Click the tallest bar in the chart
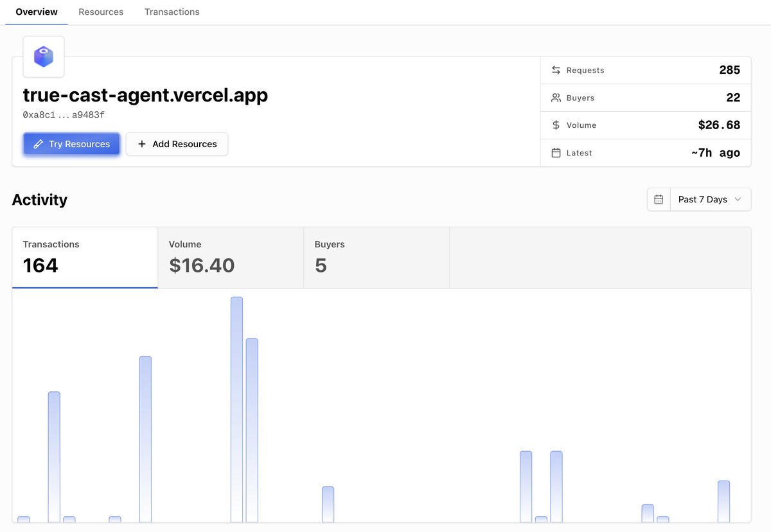The height and width of the screenshot is (532, 771). 236,409
